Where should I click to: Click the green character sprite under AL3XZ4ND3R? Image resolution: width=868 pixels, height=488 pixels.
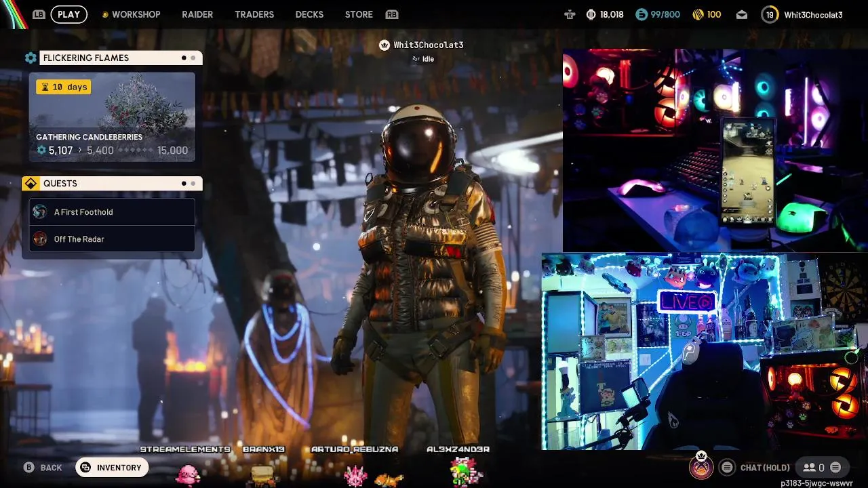[x=466, y=472]
